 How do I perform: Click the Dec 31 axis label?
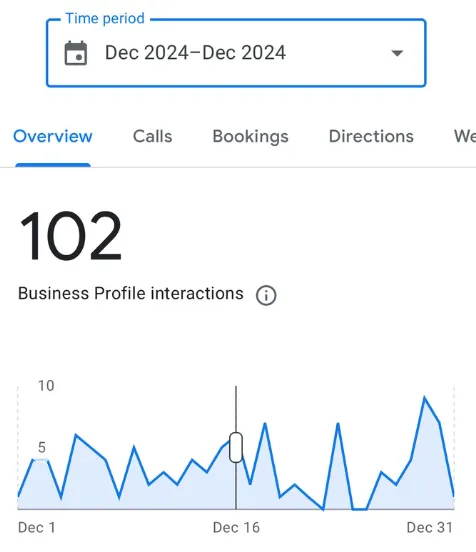430,527
